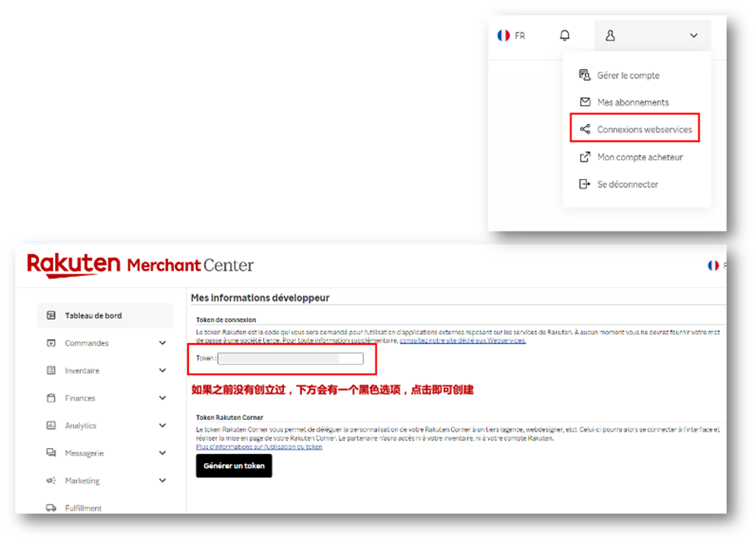Expand the Analytics section chevron
756x543 pixels.
[162, 426]
